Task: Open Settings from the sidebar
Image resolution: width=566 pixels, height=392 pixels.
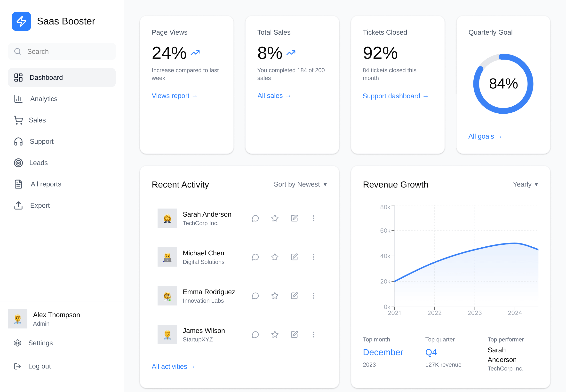Action: (x=40, y=343)
